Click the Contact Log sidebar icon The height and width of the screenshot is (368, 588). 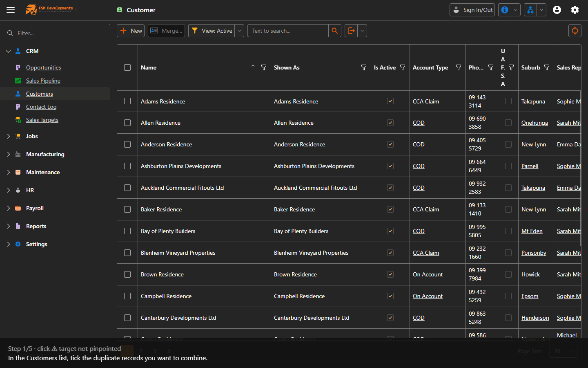(x=18, y=107)
